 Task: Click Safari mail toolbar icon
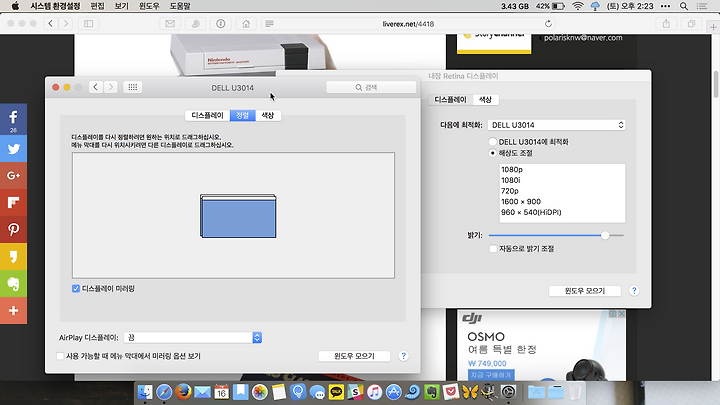[x=170, y=24]
